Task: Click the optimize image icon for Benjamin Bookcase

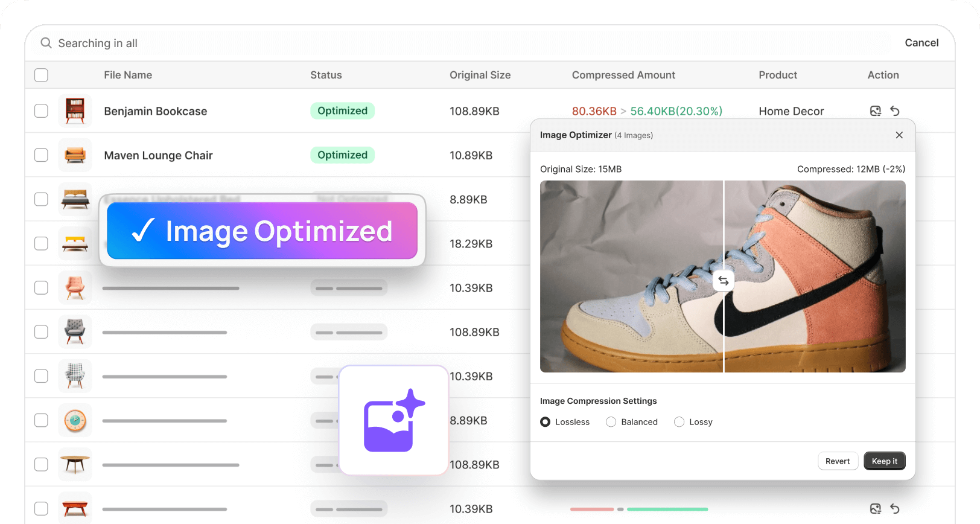Action: (875, 111)
